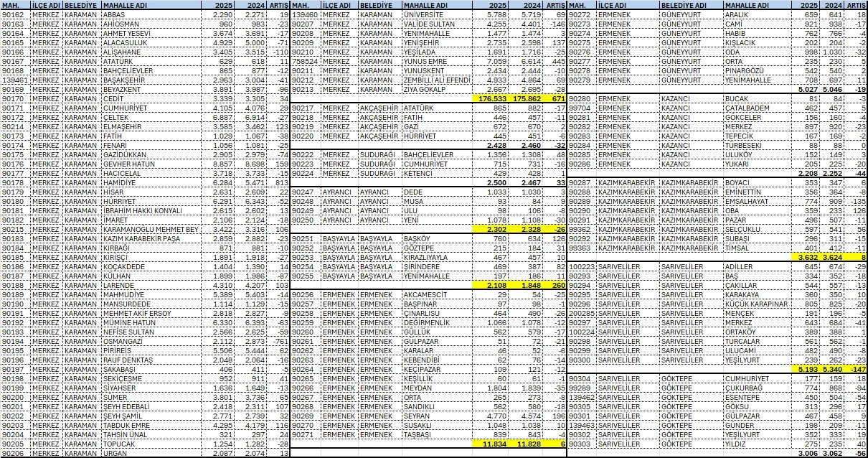Click the yellow 176.533 total cell
This screenshot has width=868, height=458.
[494, 98]
